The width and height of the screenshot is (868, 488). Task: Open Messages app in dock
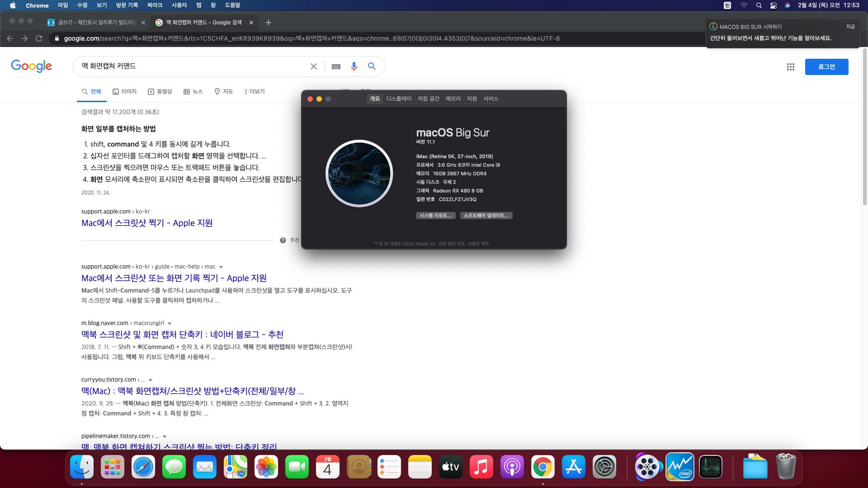tap(174, 467)
